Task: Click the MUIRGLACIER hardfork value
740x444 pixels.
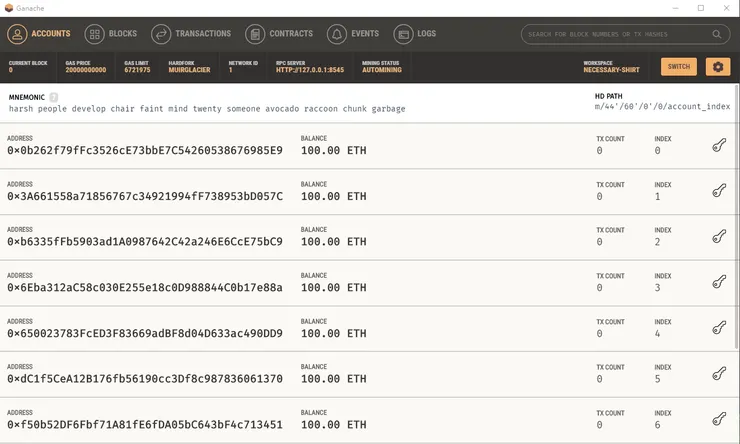Action: [x=189, y=70]
